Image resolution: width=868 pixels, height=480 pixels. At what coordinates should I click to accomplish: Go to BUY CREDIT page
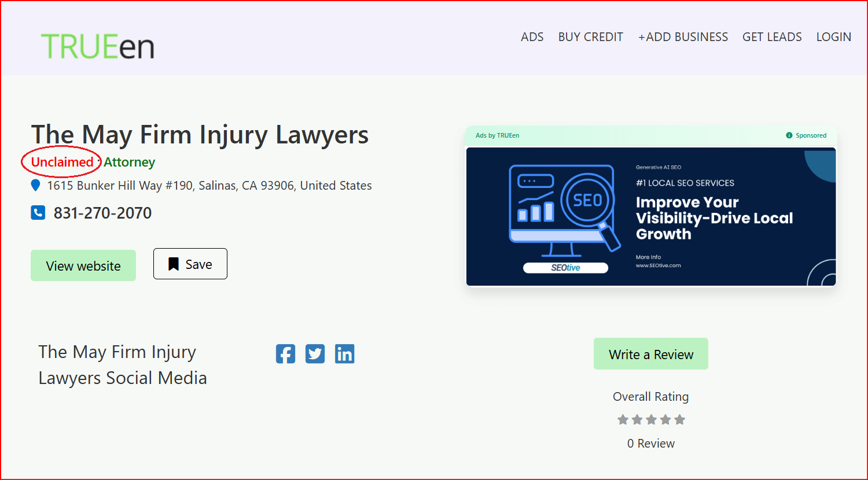[x=590, y=37]
